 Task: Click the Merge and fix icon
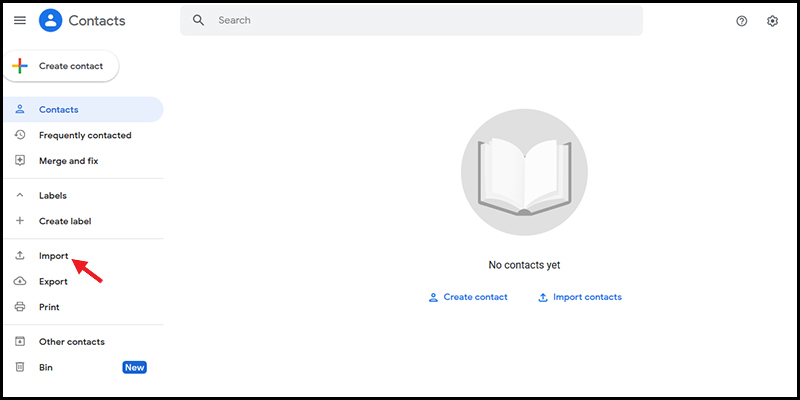(x=20, y=161)
